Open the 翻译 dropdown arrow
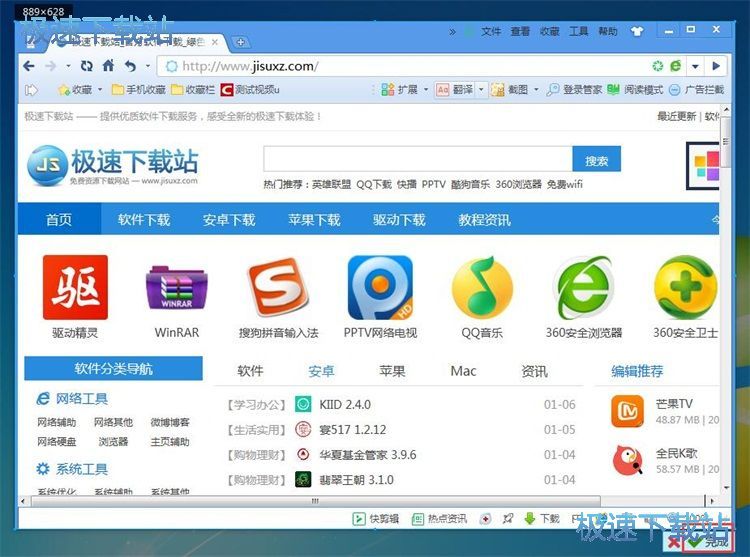The width and height of the screenshot is (750, 557). (482, 90)
